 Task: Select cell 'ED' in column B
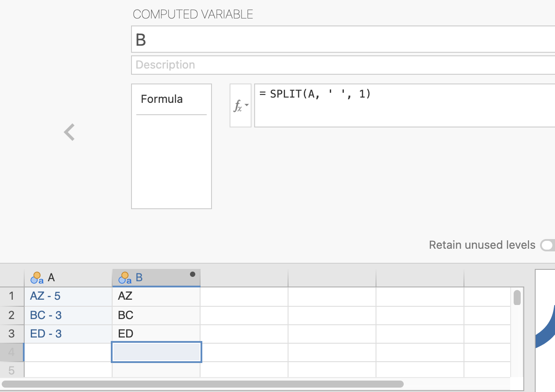pos(156,334)
